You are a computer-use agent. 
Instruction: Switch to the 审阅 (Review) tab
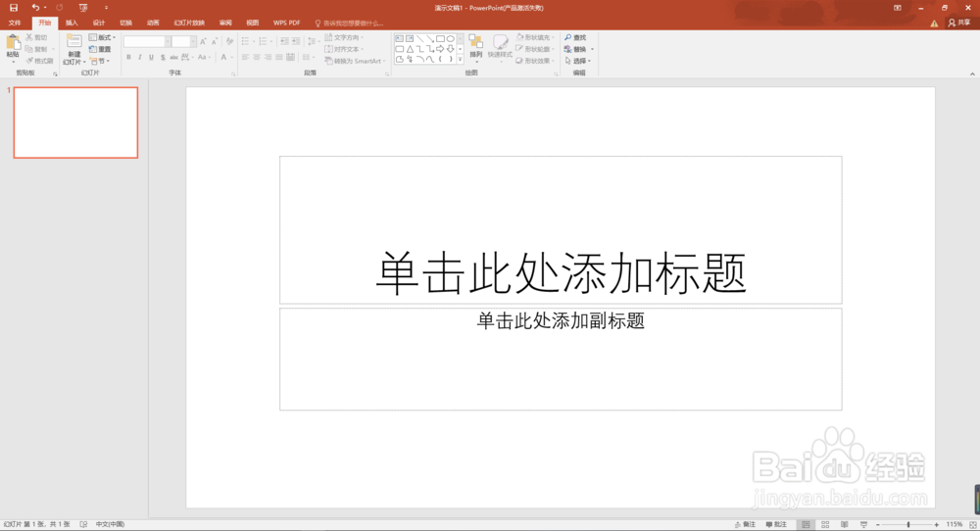(x=225, y=24)
